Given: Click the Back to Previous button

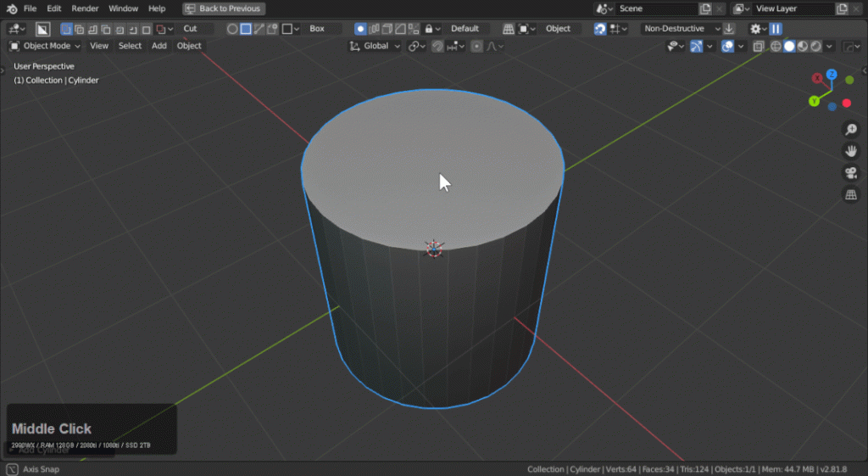Looking at the screenshot, I should 224,8.
